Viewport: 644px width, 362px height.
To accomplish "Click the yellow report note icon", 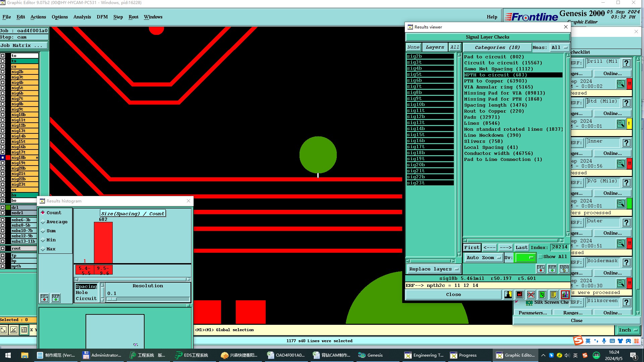I will tap(554, 295).
